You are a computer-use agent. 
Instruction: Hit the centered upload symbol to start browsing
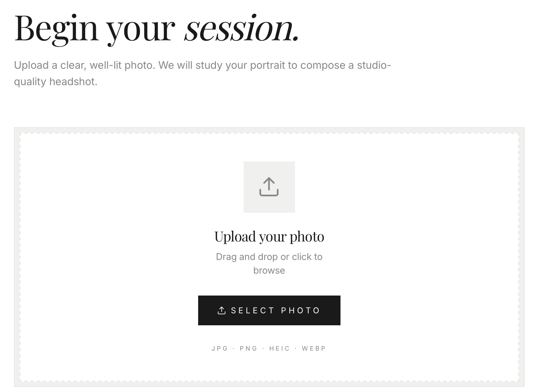tap(269, 187)
